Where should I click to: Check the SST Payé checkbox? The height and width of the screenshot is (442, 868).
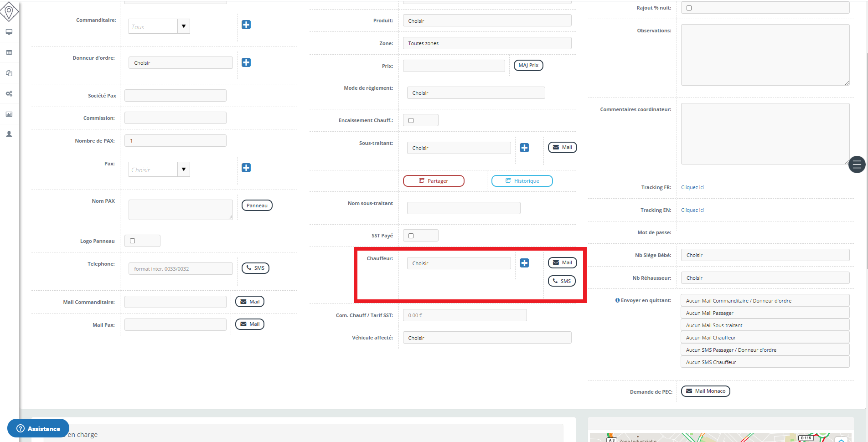411,236
